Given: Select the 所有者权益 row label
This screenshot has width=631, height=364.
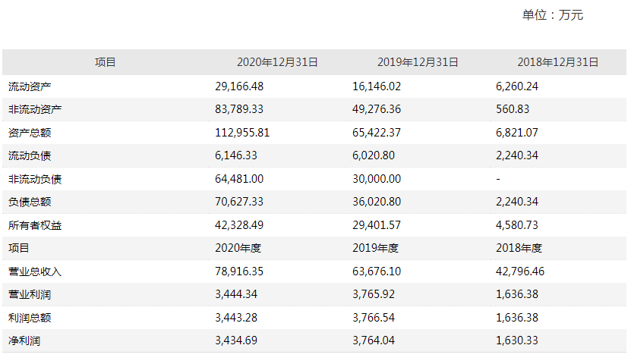Looking at the screenshot, I should tap(35, 225).
